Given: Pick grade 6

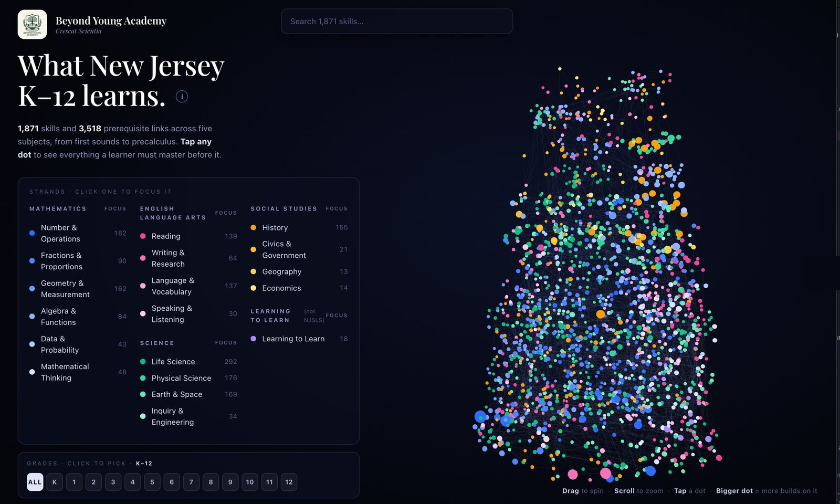Looking at the screenshot, I should point(172,482).
